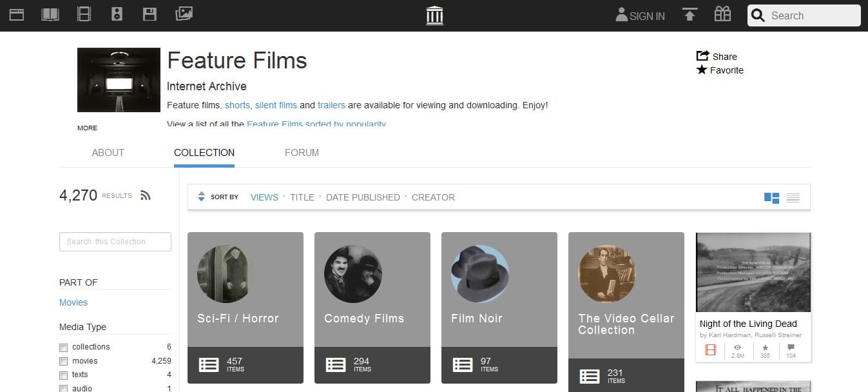868x392 pixels.
Task: Open the Film Noir hat image
Action: 479,274
